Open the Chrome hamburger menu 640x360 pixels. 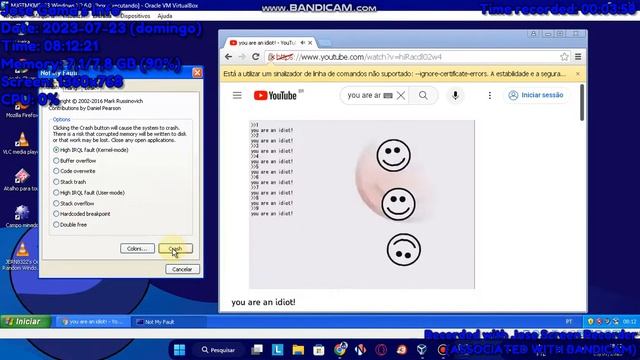point(578,57)
